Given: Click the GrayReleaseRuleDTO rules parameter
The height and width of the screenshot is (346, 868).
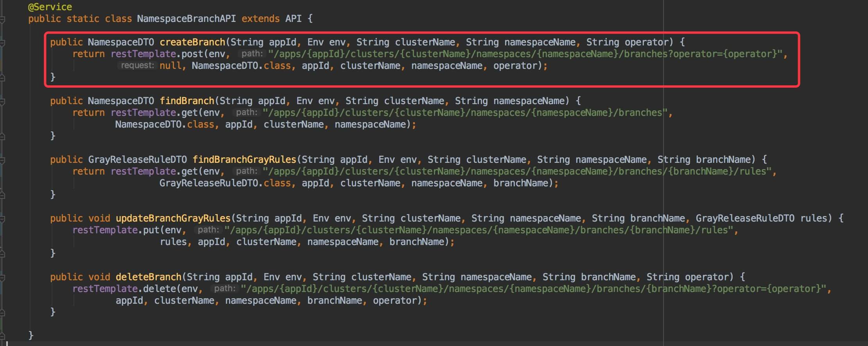Looking at the screenshot, I should (762, 218).
